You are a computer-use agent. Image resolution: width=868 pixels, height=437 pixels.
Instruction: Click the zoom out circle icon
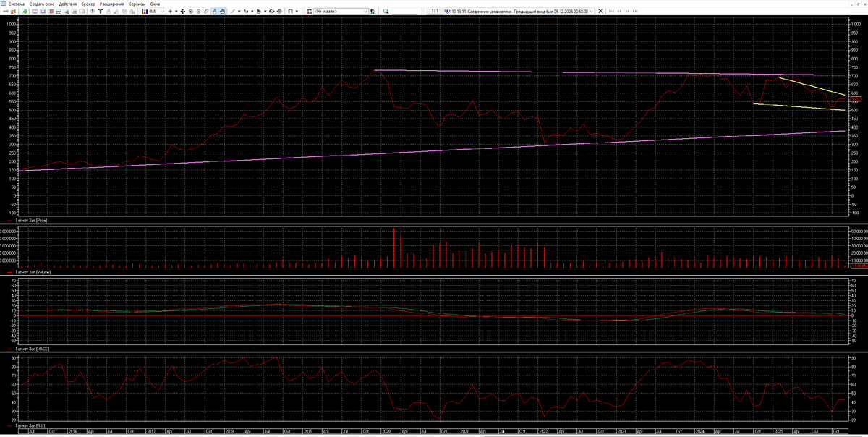coord(198,12)
